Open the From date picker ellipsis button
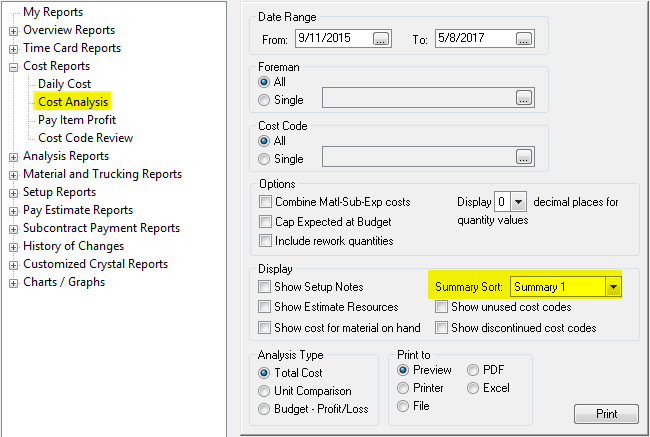 click(381, 39)
